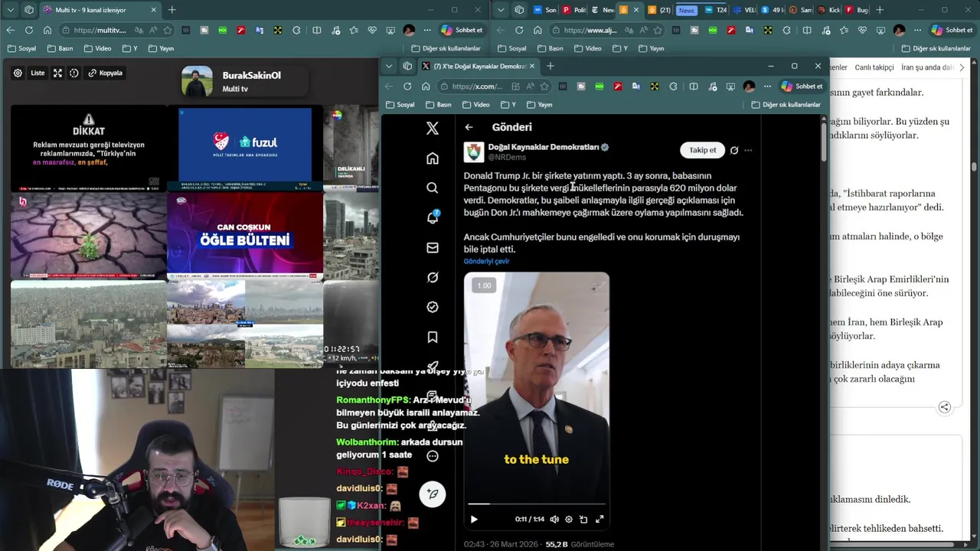Toggle favorite star in Multi tv address bar
The width and height of the screenshot is (980, 551).
click(x=168, y=30)
